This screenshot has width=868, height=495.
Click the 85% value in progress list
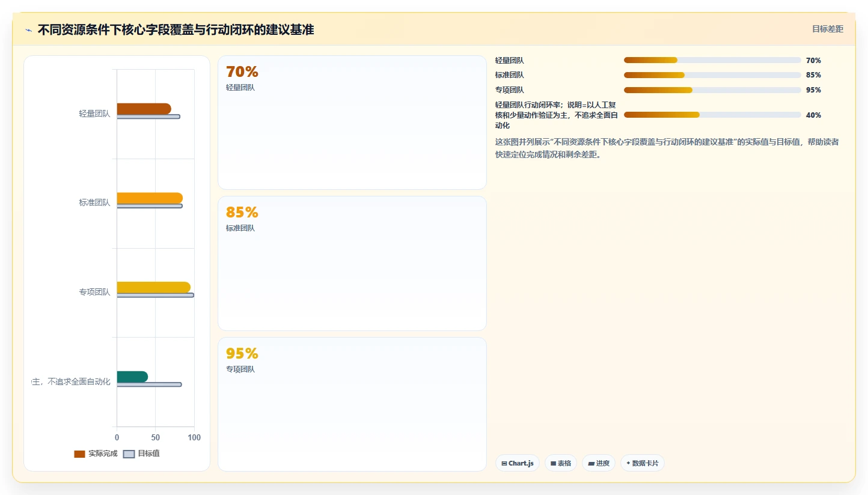click(813, 75)
